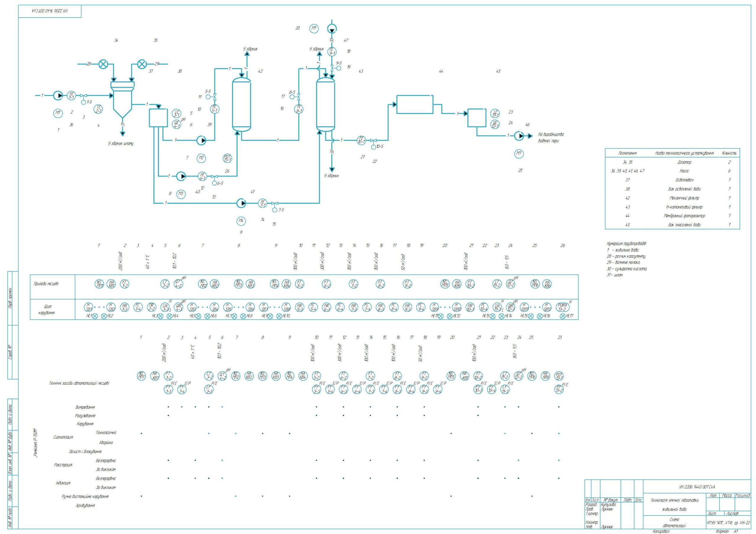Click the LE 11-1 level sensor symbol
This screenshot has height=534, width=756.
[495, 113]
